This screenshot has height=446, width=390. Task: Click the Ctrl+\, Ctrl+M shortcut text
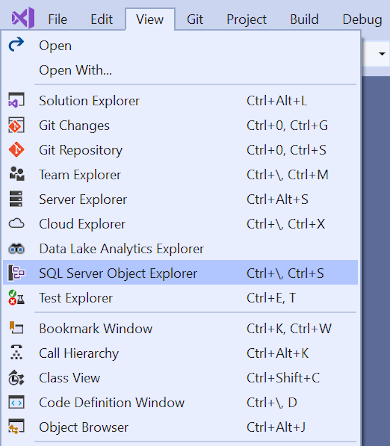[287, 175]
